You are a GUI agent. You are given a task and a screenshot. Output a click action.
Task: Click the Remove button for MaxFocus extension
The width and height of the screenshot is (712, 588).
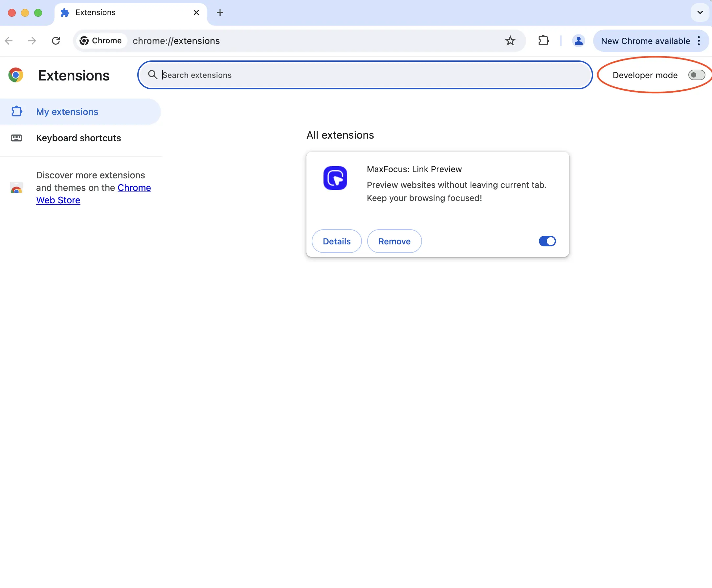tap(394, 241)
